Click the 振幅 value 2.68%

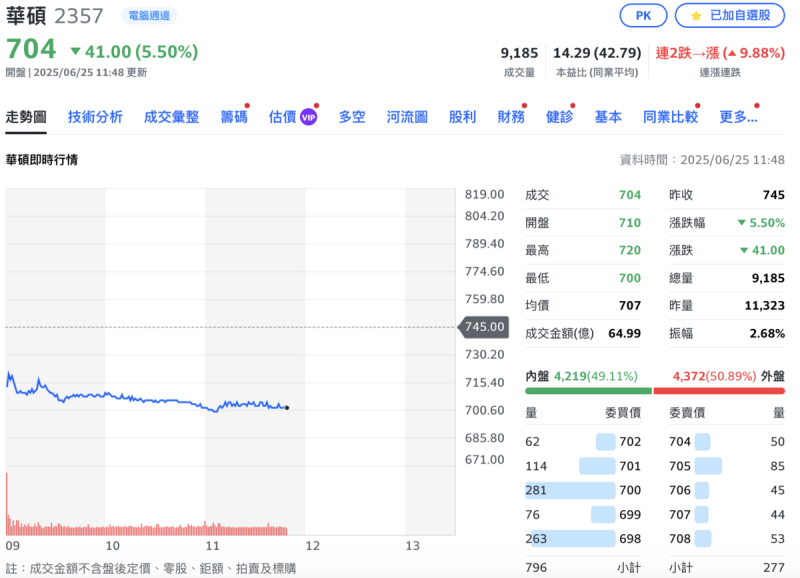[767, 334]
